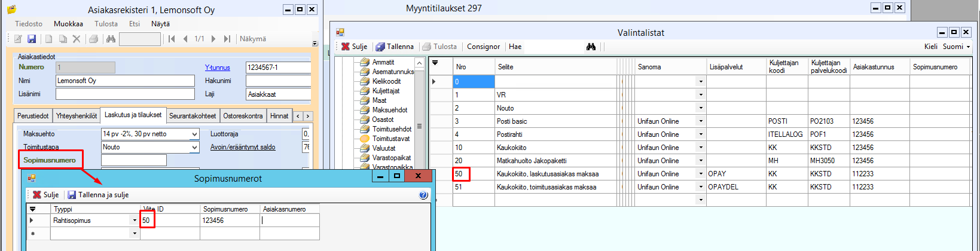Open the Sanoma dropdown for Posti basic row
The image size is (980, 251).
click(x=701, y=121)
